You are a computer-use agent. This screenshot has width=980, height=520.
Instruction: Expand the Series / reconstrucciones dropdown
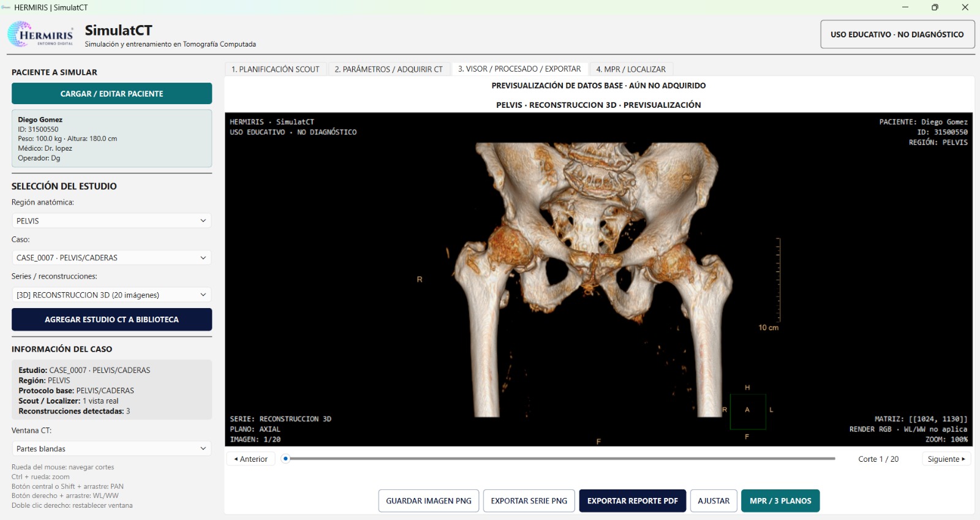[x=111, y=295]
